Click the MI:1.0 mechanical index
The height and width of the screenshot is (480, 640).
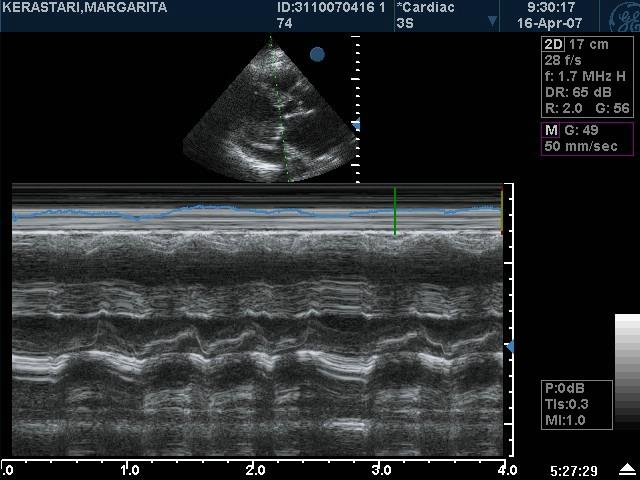565,420
